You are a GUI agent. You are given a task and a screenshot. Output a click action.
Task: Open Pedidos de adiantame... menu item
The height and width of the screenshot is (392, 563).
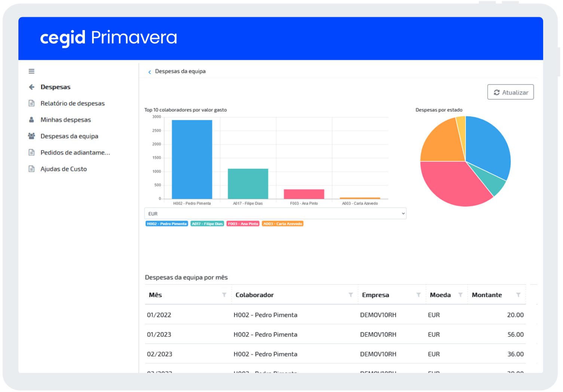(x=75, y=153)
